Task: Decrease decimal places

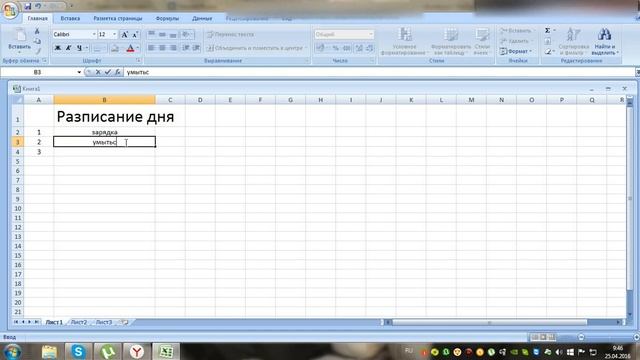Action: (369, 48)
